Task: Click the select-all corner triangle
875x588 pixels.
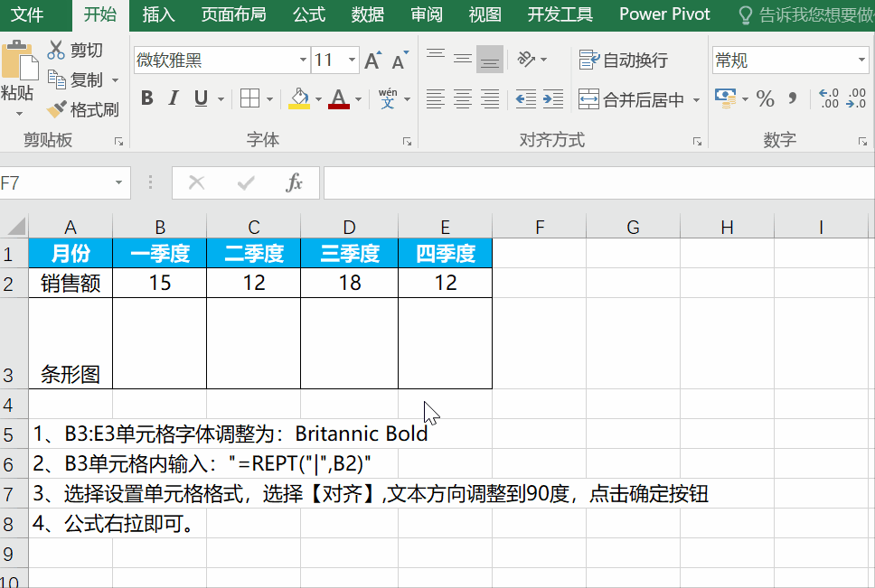Action: click(15, 227)
